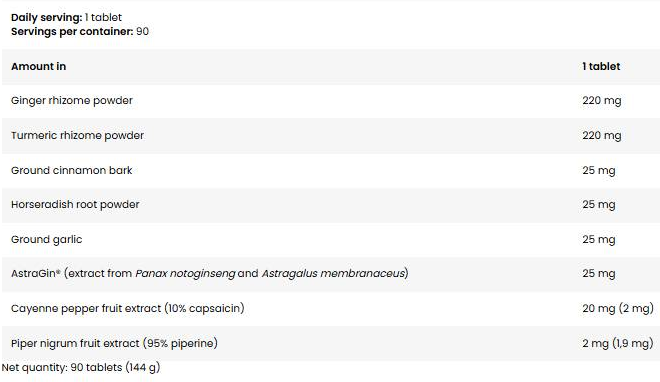This screenshot has width=660, height=382.
Task: Click the Amount in header cell
Action: click(38, 66)
